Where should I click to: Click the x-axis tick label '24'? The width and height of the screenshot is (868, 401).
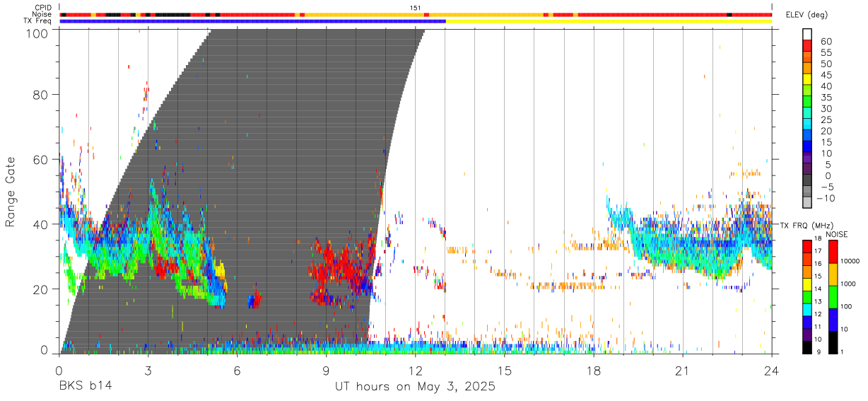pyautogui.click(x=772, y=371)
